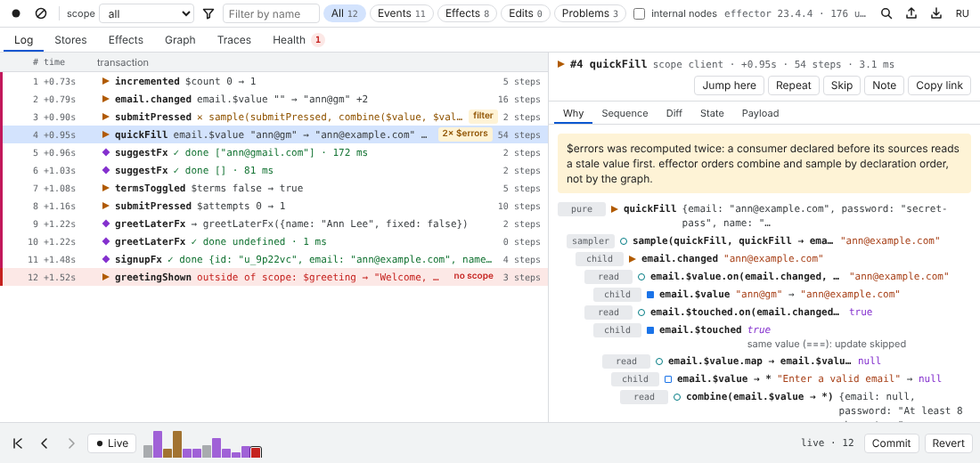Focus the Filter by name field
980x463 pixels.
click(271, 13)
